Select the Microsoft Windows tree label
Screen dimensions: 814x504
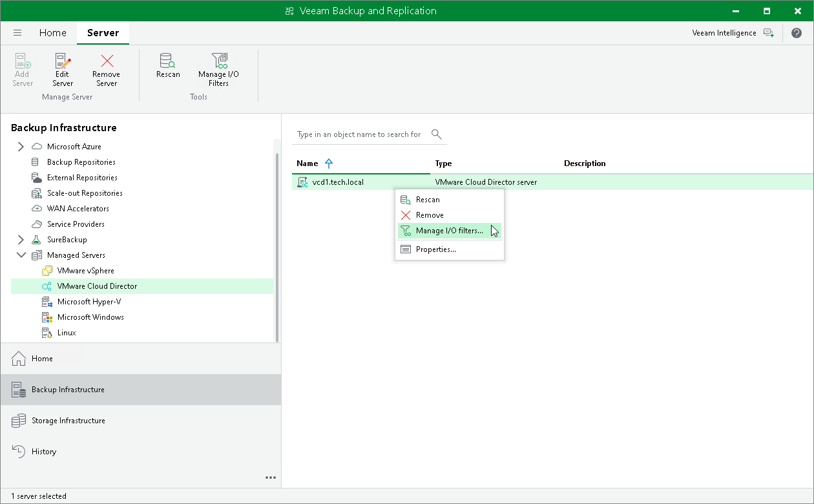pos(90,317)
